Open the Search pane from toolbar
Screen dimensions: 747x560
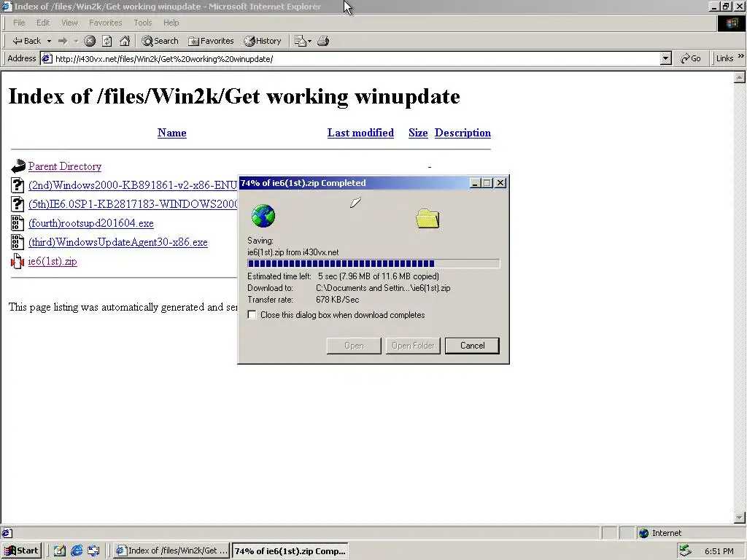[160, 41]
